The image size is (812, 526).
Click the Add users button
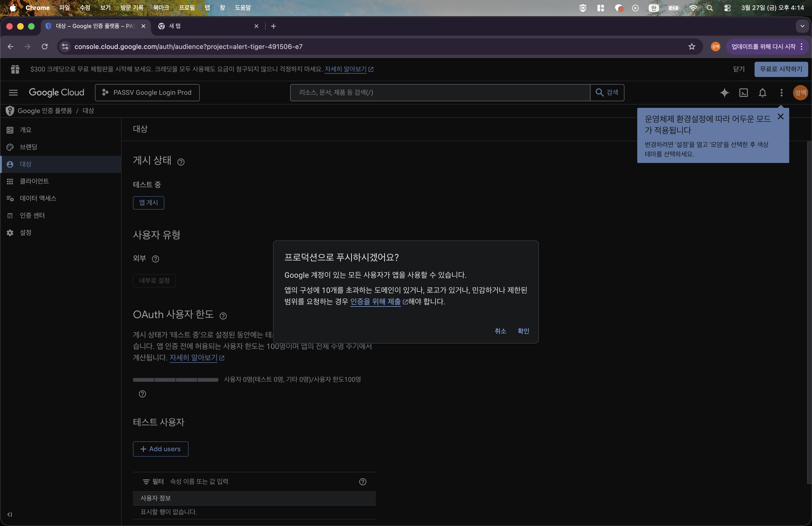tap(160, 449)
